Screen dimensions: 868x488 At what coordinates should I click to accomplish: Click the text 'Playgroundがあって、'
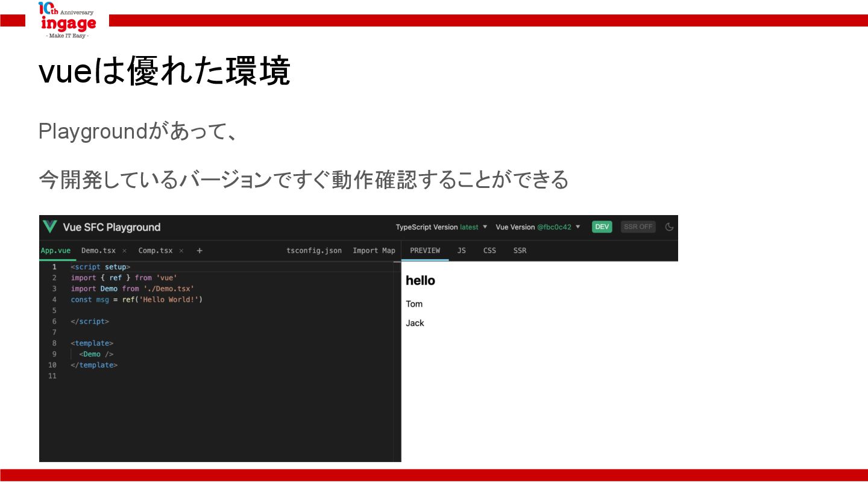pos(137,131)
